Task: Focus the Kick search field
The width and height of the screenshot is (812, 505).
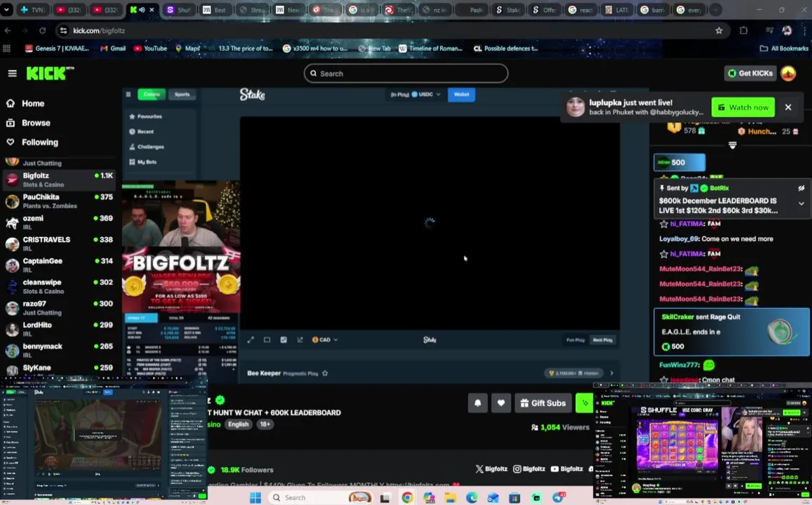Action: [x=406, y=74]
